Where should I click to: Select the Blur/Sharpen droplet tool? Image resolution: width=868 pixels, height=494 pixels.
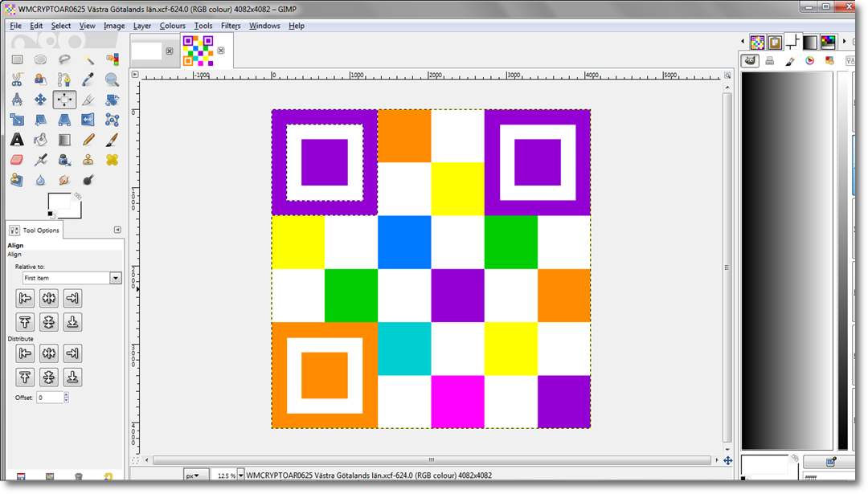(40, 180)
